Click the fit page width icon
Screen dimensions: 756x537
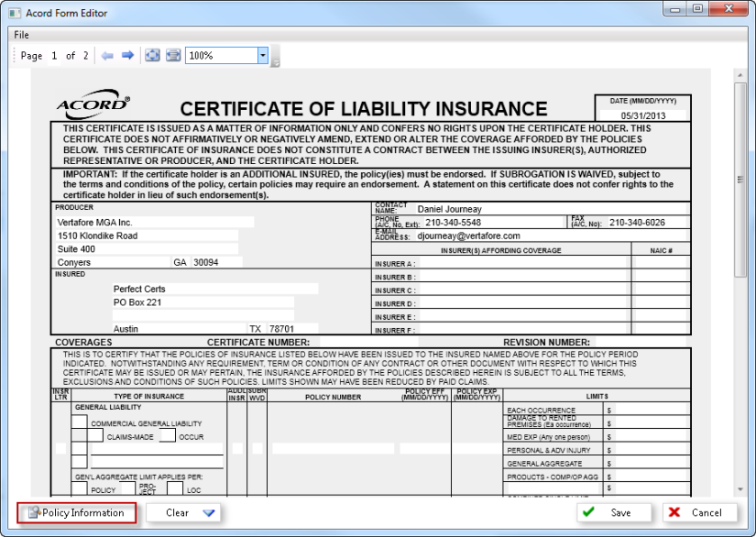coord(173,56)
